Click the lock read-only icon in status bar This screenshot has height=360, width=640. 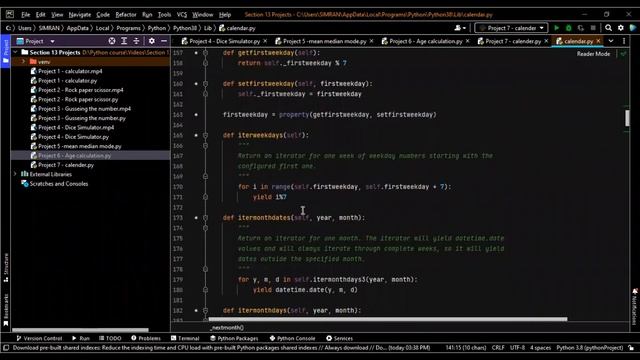pos(631,348)
